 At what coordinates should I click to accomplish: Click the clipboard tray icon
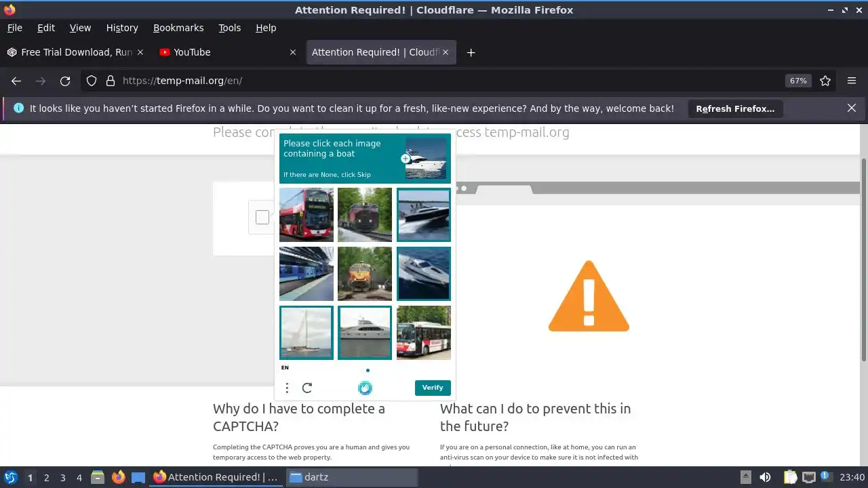click(790, 477)
